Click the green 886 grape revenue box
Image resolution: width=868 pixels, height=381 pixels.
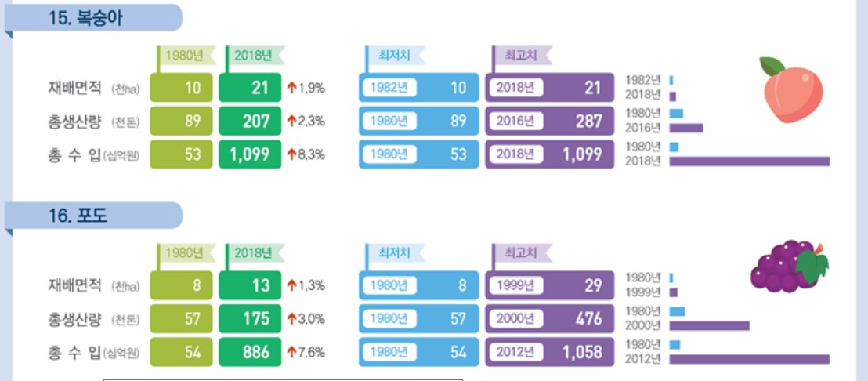[250, 352]
